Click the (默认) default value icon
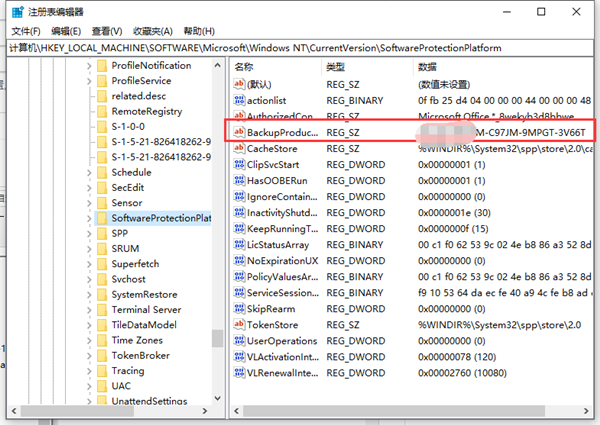The image size is (600, 425). click(x=239, y=84)
